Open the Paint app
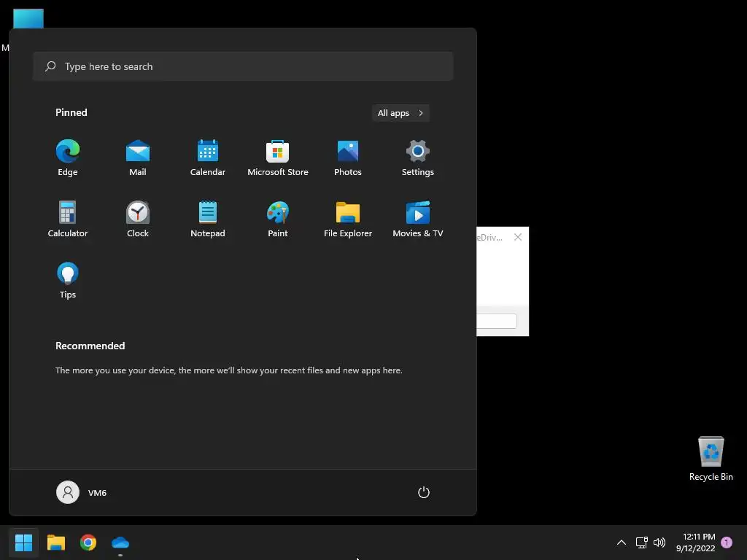The image size is (747, 560). [x=278, y=219]
